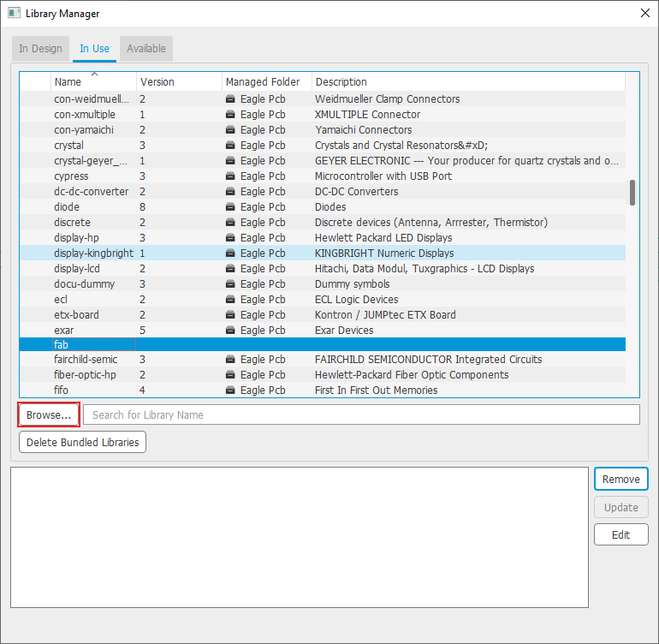The height and width of the screenshot is (644, 659).
Task: Click 'KINGBRIGHT Numeric Displays' description
Action: (384, 253)
